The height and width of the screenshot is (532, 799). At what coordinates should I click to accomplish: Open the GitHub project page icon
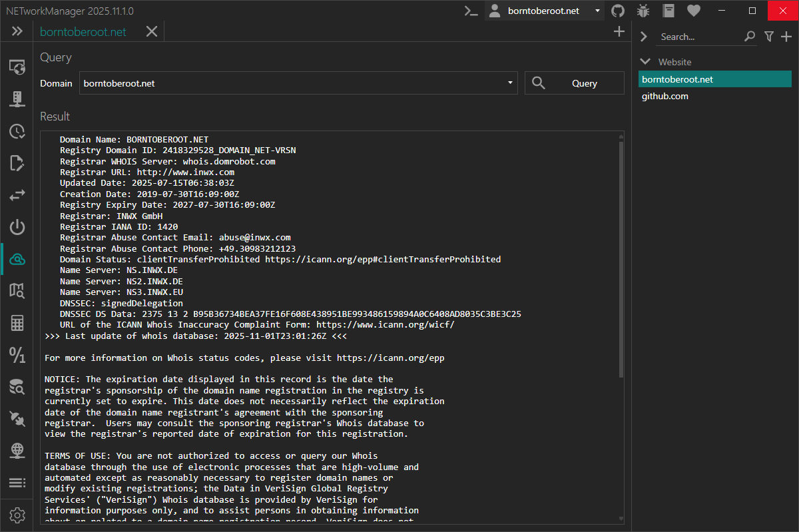[618, 11]
